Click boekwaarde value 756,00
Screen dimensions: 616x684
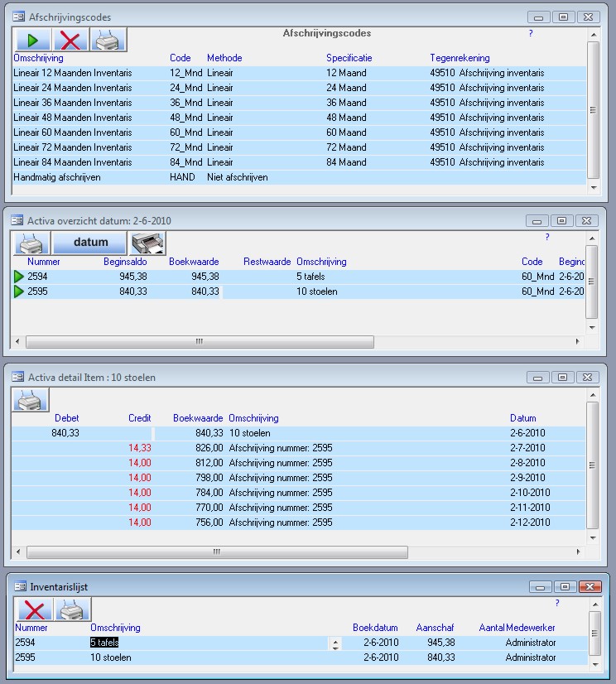point(209,523)
